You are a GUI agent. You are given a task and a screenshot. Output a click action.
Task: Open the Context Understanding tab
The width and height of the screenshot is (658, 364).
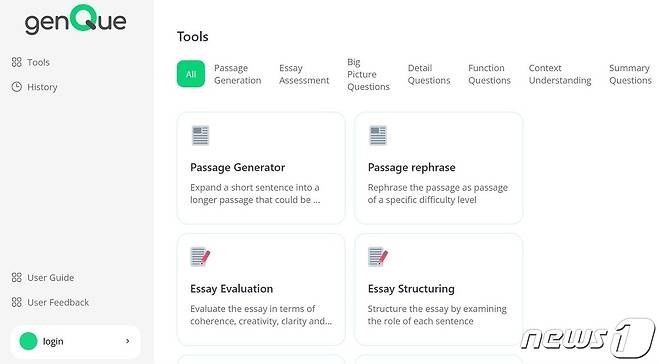560,74
